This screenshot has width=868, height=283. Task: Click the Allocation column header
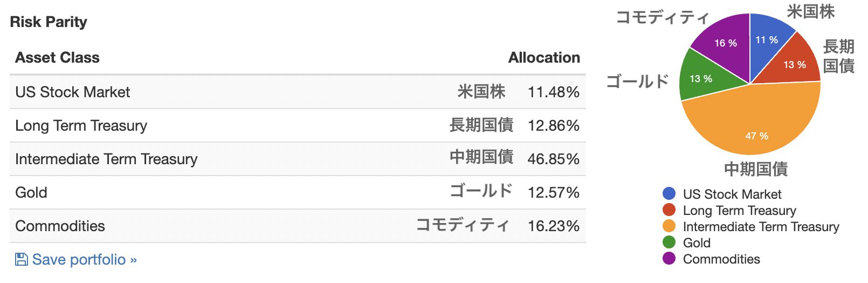coord(544,58)
